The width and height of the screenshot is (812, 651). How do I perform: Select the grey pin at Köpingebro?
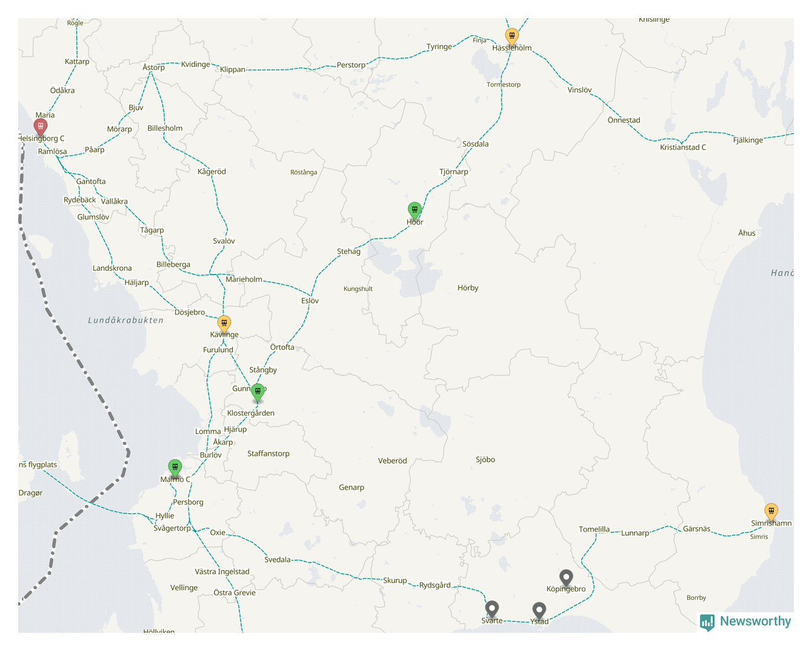tap(566, 578)
